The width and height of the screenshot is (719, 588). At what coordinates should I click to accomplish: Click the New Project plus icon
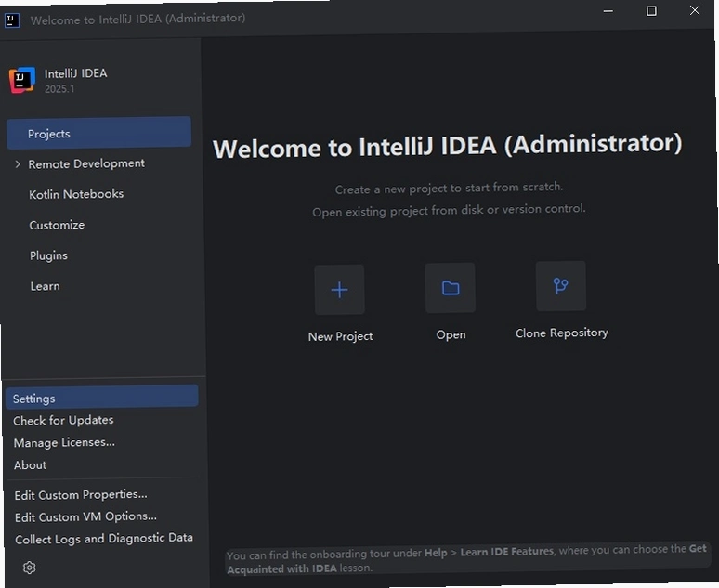click(x=339, y=290)
